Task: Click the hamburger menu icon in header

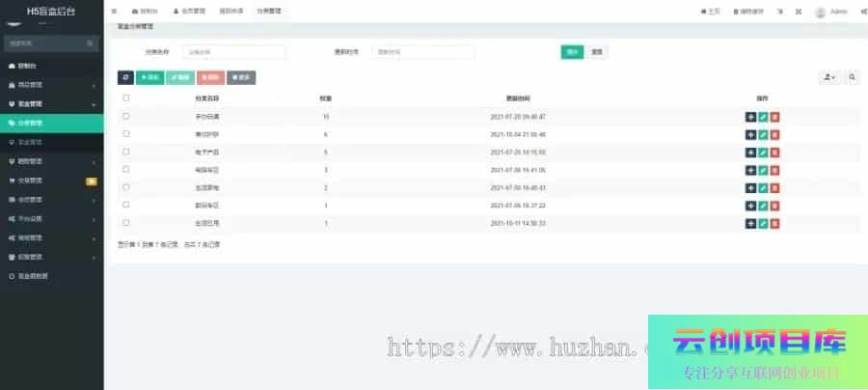Action: (115, 12)
